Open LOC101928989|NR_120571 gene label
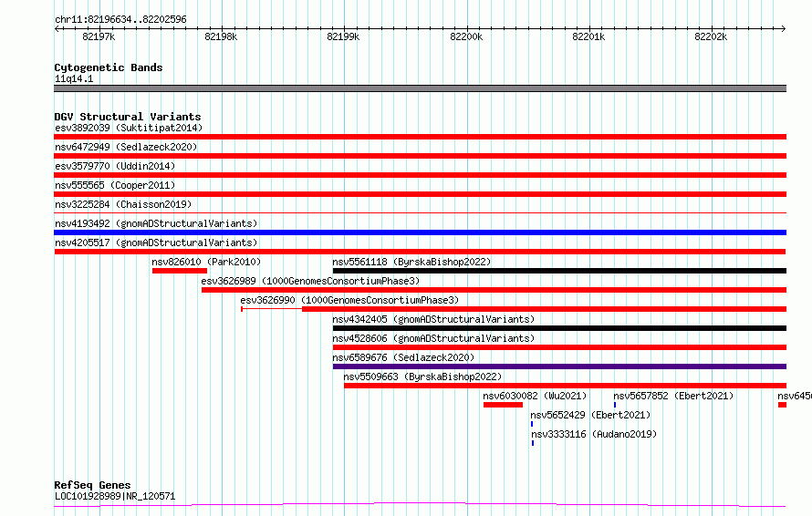 (115, 496)
